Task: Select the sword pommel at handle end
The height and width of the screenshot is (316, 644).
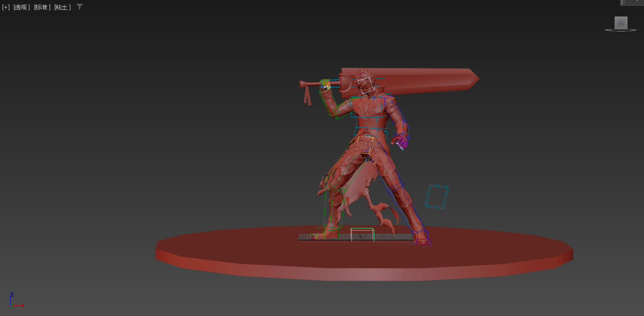Action: pos(302,84)
